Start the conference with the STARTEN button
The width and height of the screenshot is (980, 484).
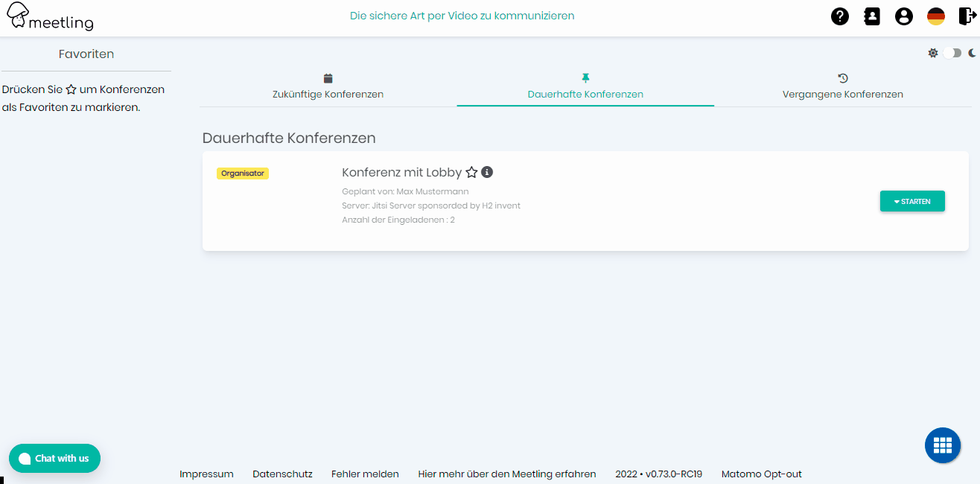[x=917, y=201]
